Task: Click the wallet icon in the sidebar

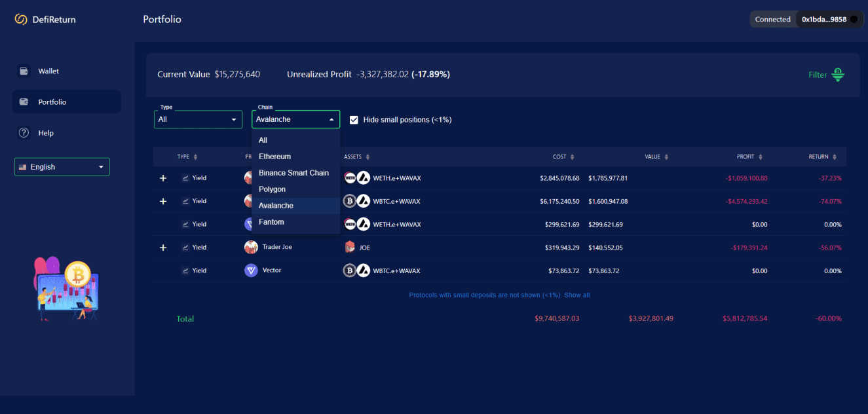Action: (24, 71)
